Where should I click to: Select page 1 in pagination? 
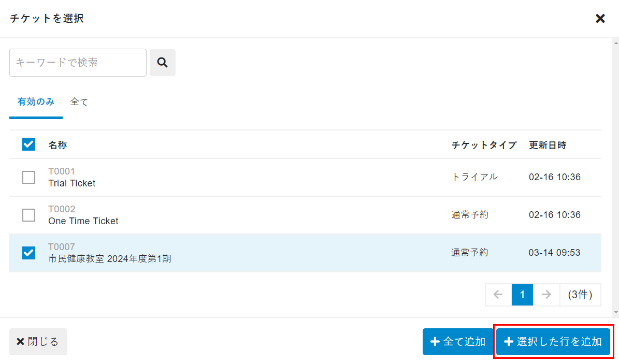coord(522,295)
